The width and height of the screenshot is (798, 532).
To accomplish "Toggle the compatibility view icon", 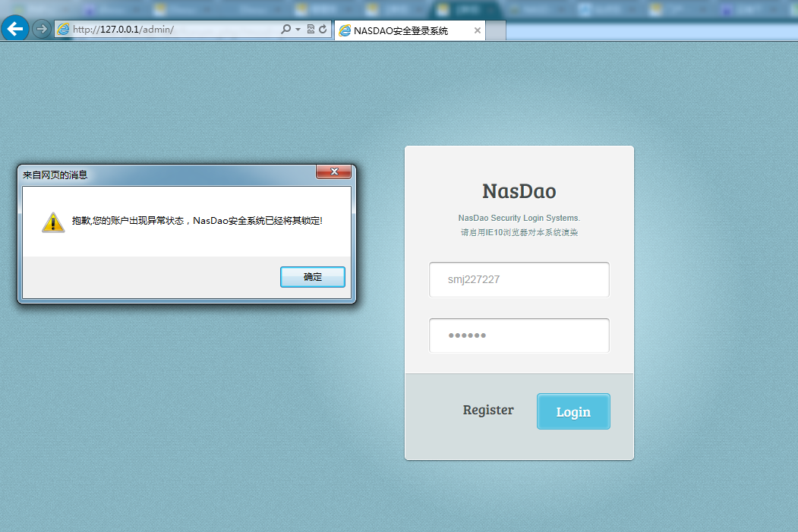I will coord(311,29).
